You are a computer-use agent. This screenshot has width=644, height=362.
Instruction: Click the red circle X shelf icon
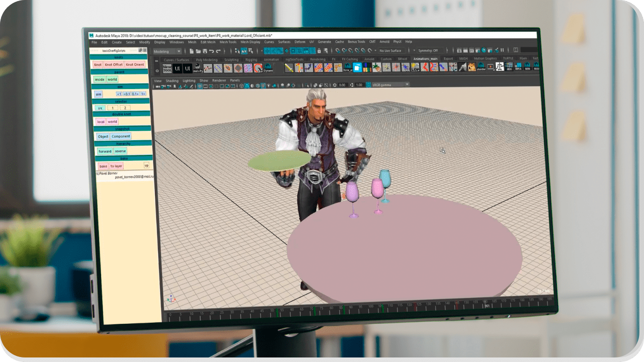coord(258,68)
